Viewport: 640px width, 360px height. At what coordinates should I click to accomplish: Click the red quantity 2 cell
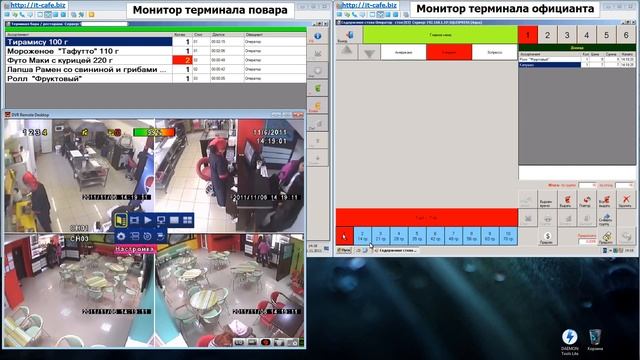pyautogui.click(x=182, y=60)
